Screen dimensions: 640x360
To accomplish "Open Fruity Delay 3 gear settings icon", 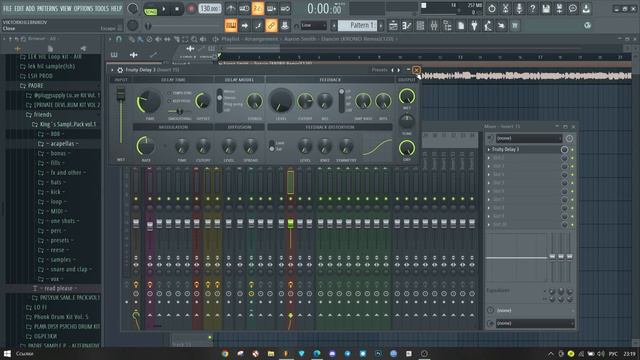I will point(120,70).
